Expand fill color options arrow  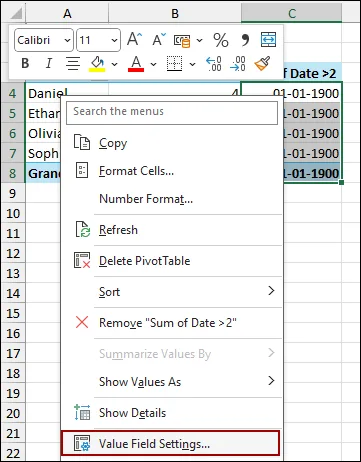point(114,64)
